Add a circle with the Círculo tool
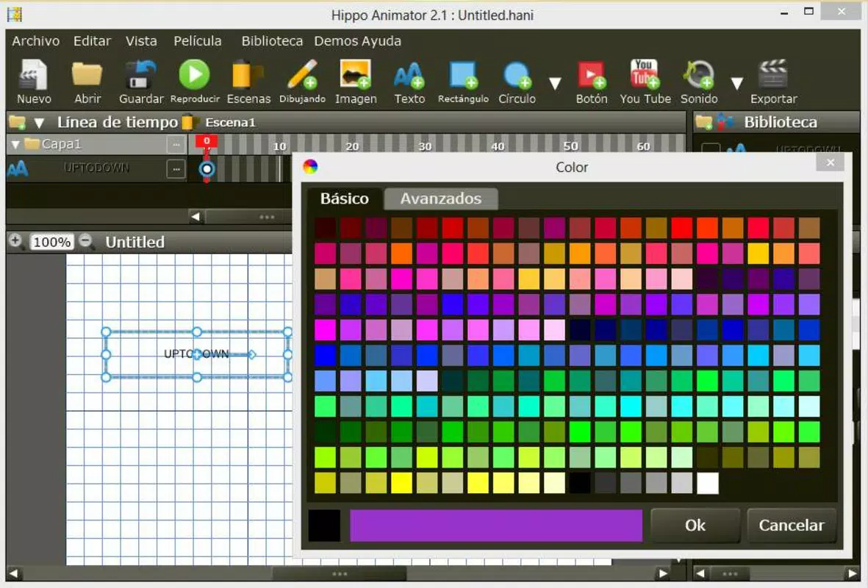The height and width of the screenshot is (588, 868). click(x=517, y=81)
